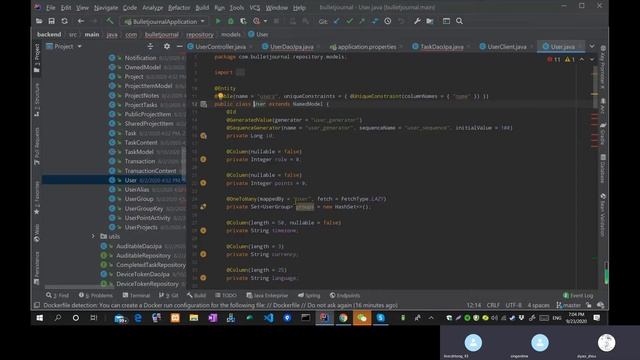Image resolution: width=640 pixels, height=360 pixels.
Task: Open Skype from the Windows taskbar
Action: 380,318
